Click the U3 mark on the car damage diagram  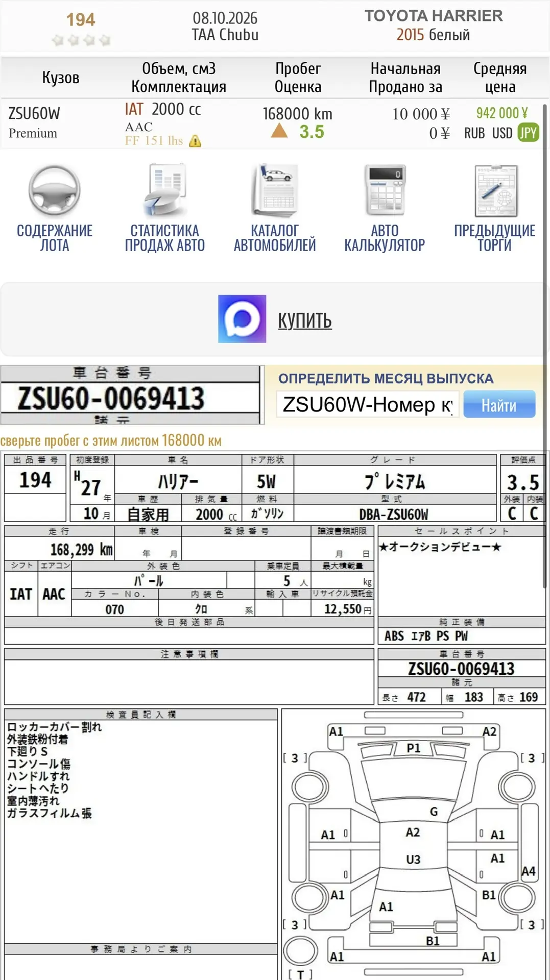[413, 860]
